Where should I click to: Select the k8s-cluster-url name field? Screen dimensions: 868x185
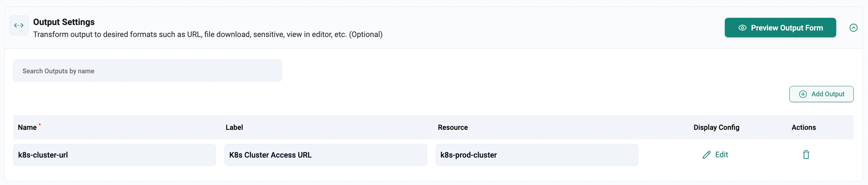point(114,155)
